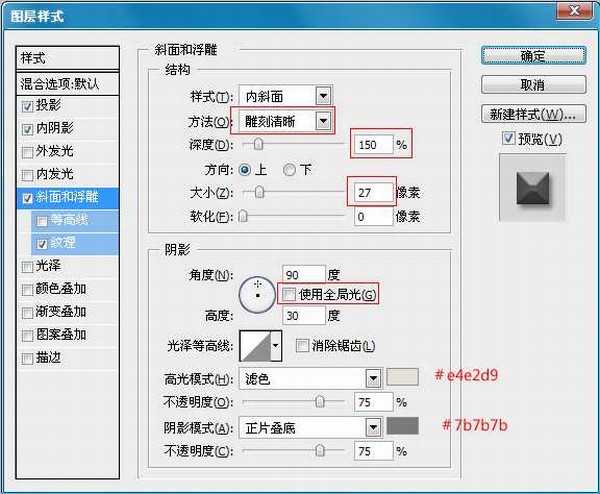
Task: Click the 新建样式 button
Action: pyautogui.click(x=532, y=112)
